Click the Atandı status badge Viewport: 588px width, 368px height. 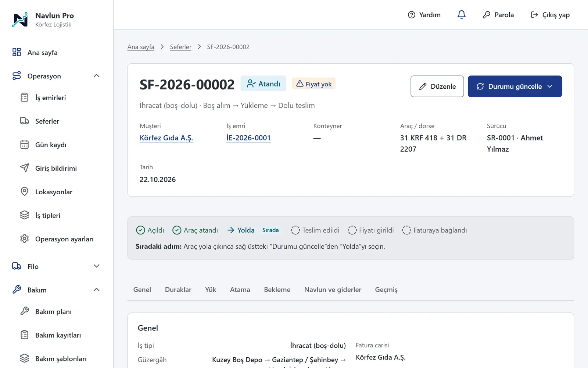(263, 84)
